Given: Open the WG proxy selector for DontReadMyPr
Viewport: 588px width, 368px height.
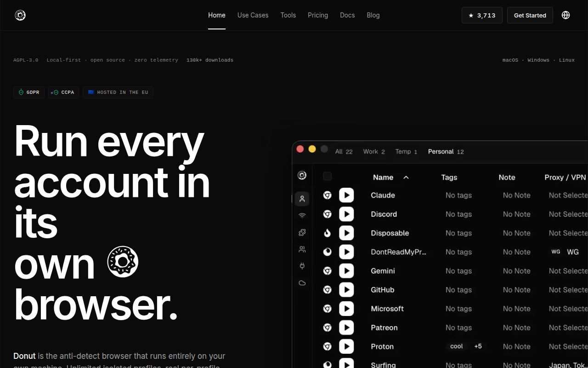Looking at the screenshot, I should tap(565, 252).
